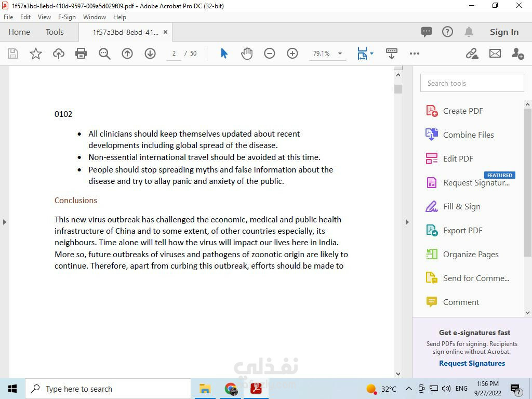Screen dimensions: 532x399
Task: Open the Edit menu
Action: click(25, 17)
